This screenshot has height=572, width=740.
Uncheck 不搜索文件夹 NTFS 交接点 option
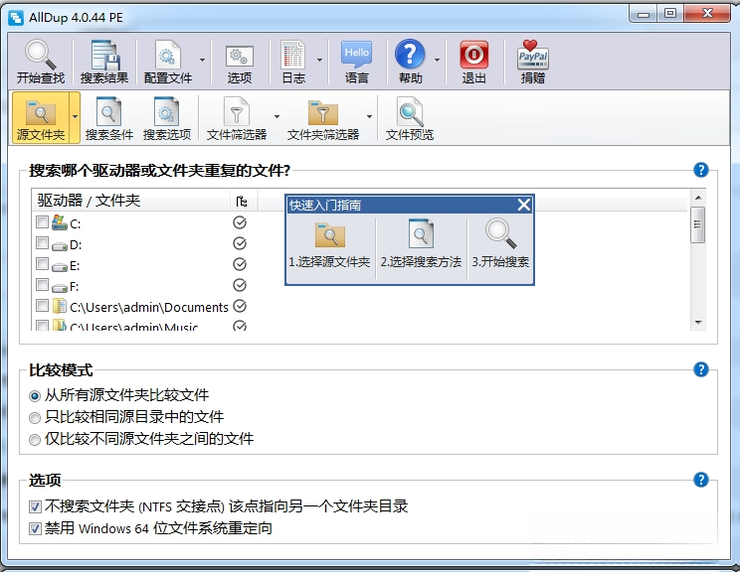coord(35,507)
